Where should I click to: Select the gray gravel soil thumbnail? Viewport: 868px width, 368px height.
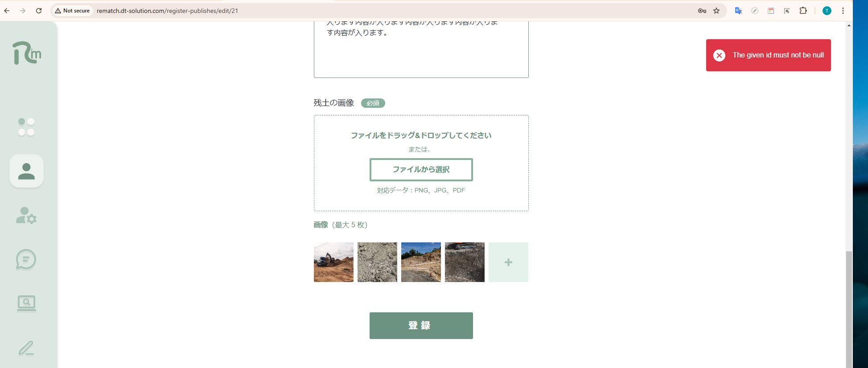[x=377, y=262]
